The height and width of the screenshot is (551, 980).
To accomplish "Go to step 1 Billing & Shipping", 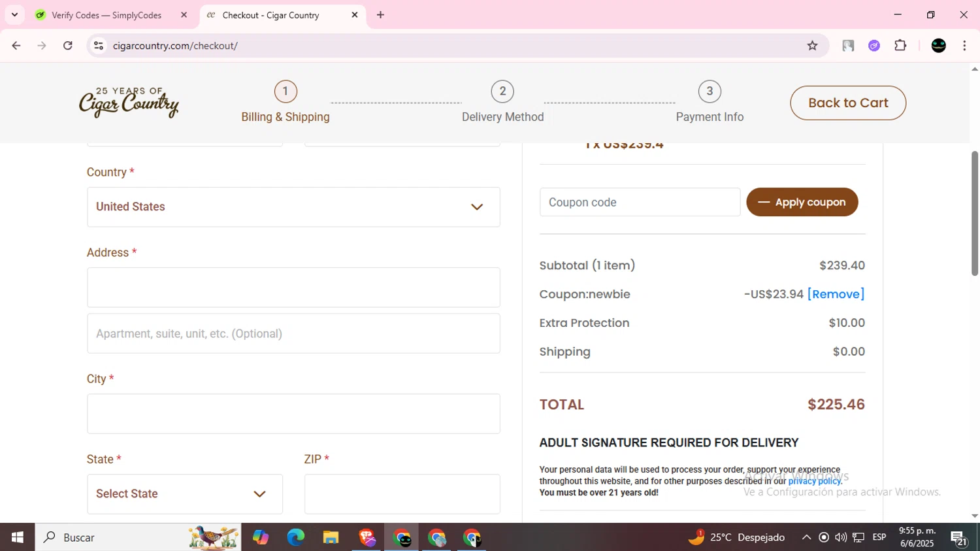I will click(x=286, y=103).
